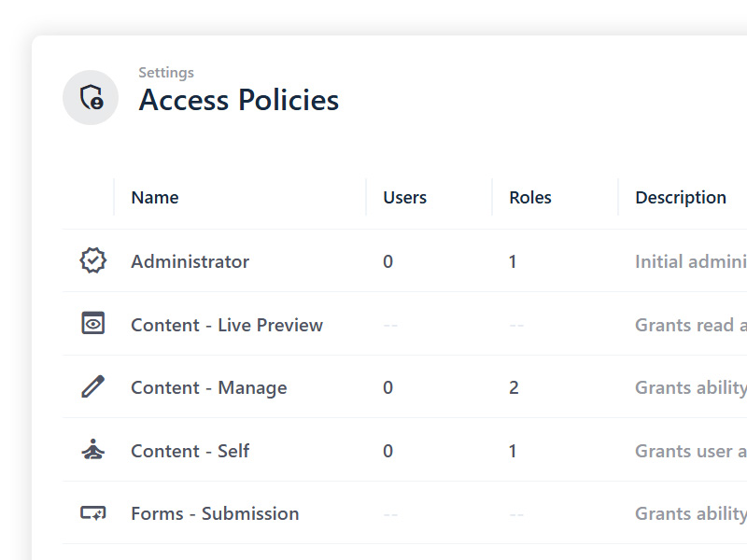Click Content - Self users count

pyautogui.click(x=388, y=451)
